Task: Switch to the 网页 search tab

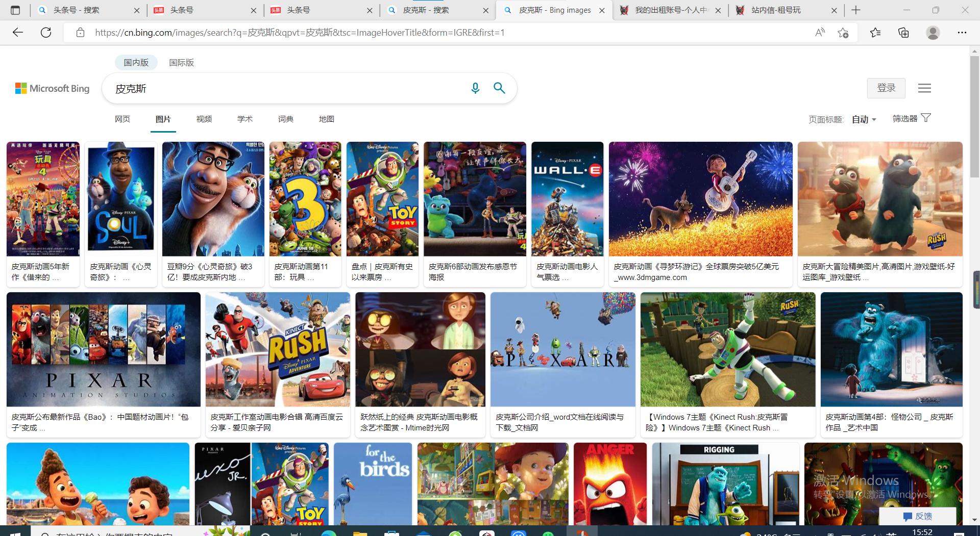Action: (x=122, y=119)
